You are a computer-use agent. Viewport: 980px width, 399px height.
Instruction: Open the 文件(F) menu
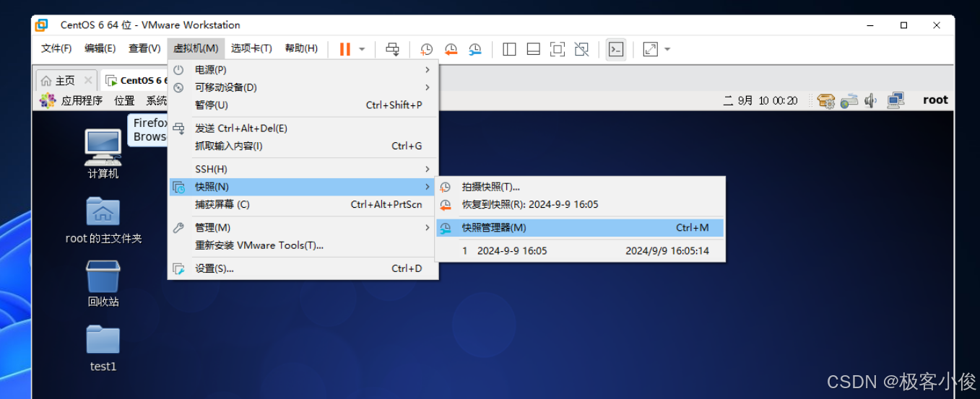(x=56, y=48)
